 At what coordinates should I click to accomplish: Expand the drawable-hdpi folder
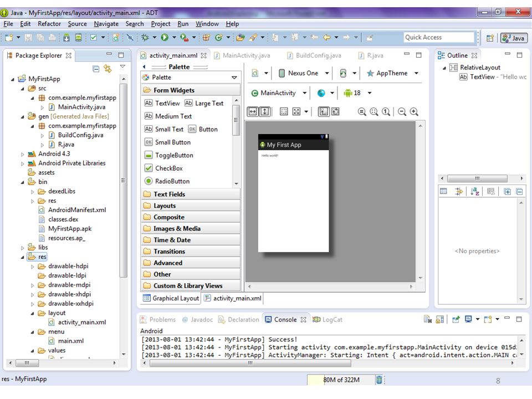click(x=32, y=267)
